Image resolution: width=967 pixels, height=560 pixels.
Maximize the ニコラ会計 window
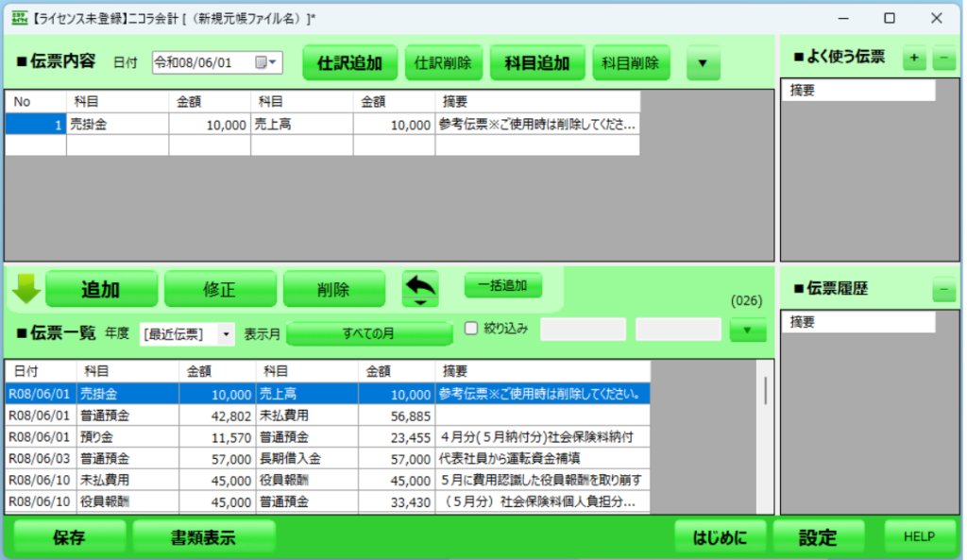coord(890,19)
